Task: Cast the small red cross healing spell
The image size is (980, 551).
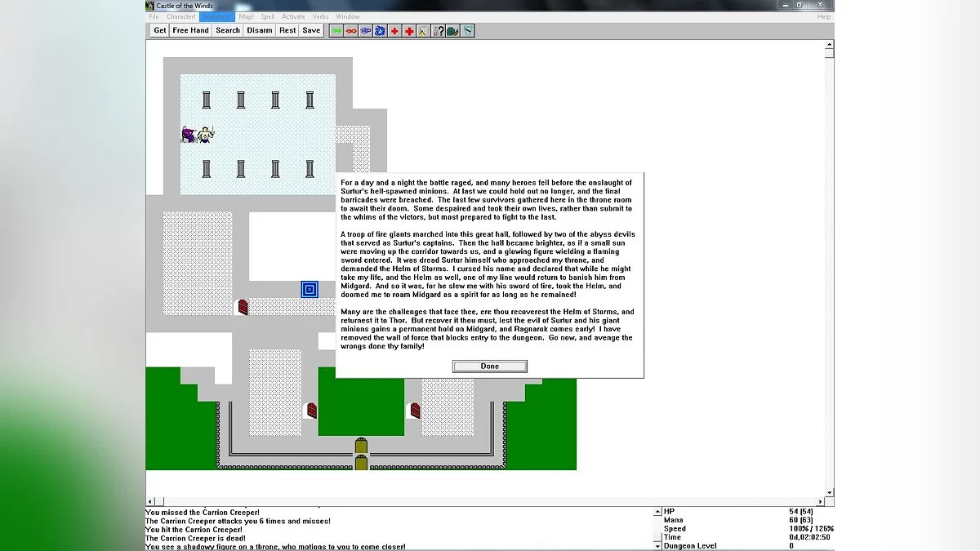Action: coord(394,30)
